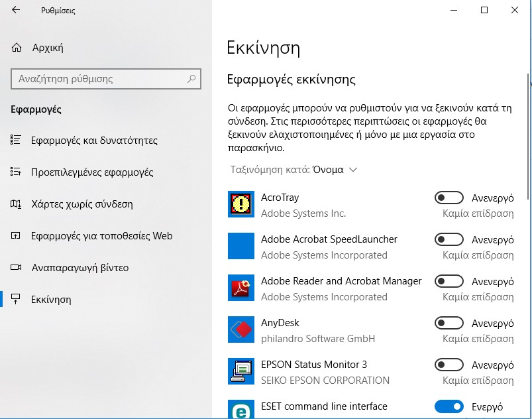This screenshot has width=532, height=419.
Task: Click SEIKO EPSON CORPORATION publisher text
Action: (x=325, y=381)
